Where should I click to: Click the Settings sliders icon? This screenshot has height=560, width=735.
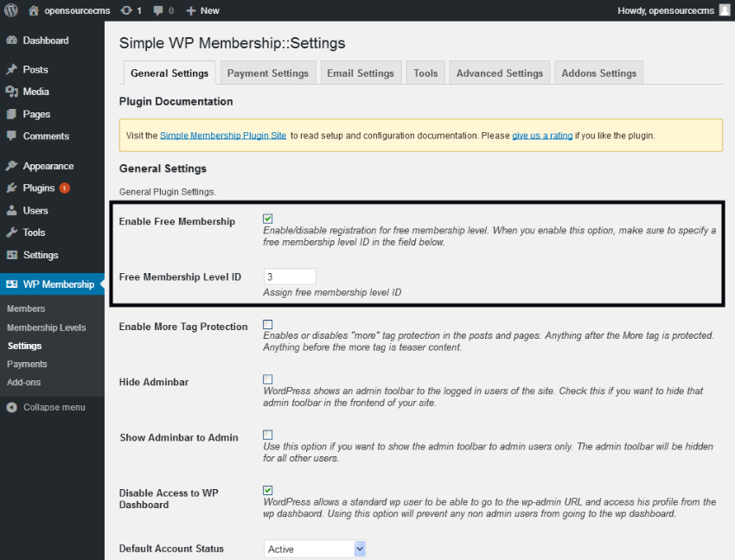12,256
